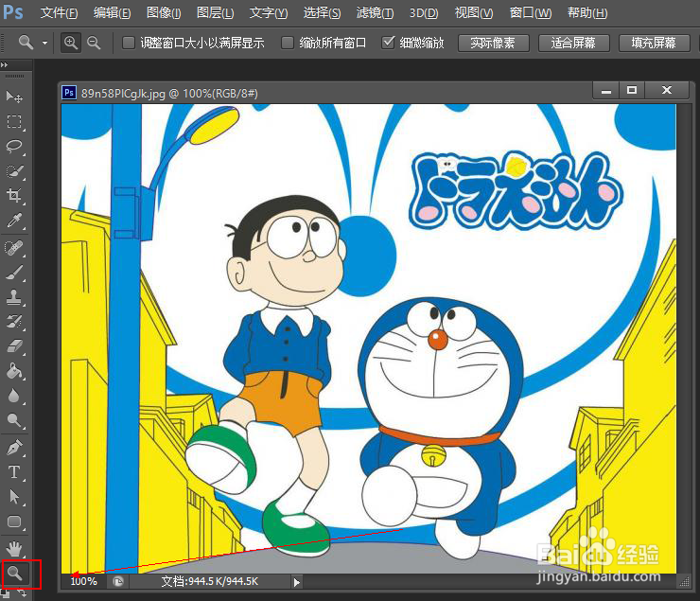Image resolution: width=700 pixels, height=601 pixels.
Task: Open the 窗口(W) menu
Action: (531, 12)
